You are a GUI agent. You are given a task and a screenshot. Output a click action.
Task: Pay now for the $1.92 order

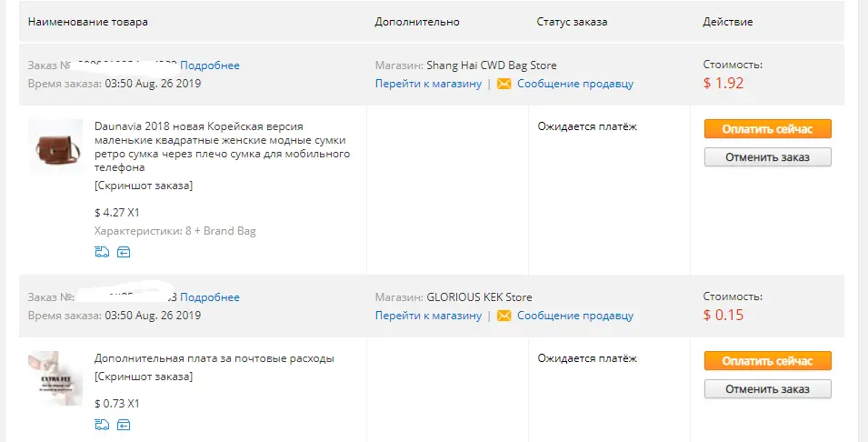tap(767, 129)
